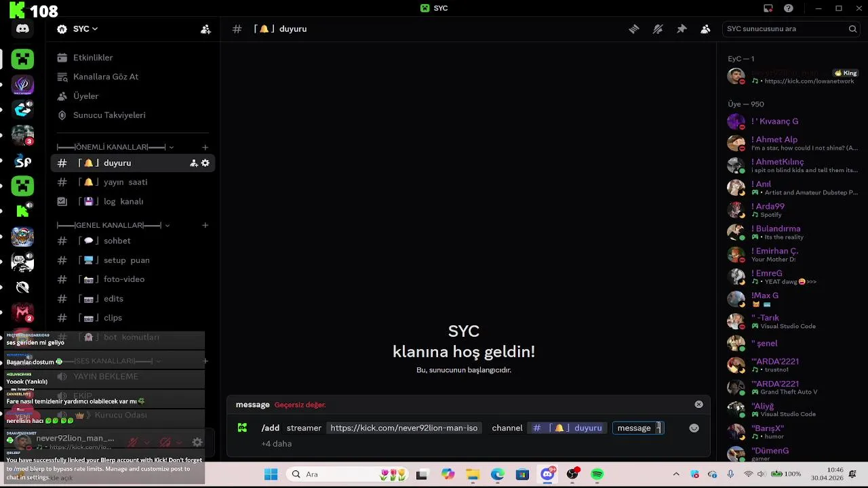Open help question mark icon
Image resolution: width=868 pixels, height=488 pixels.
pyautogui.click(x=789, y=8)
